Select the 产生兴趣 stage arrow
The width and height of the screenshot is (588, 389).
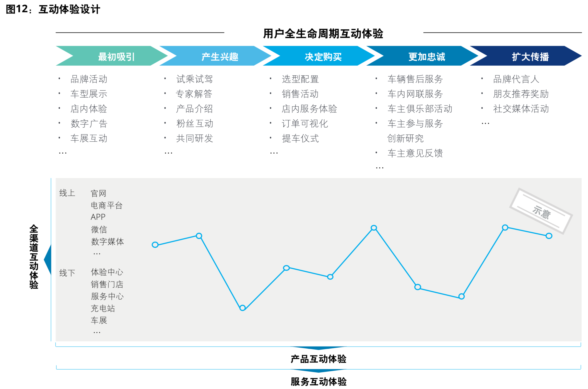coord(220,57)
